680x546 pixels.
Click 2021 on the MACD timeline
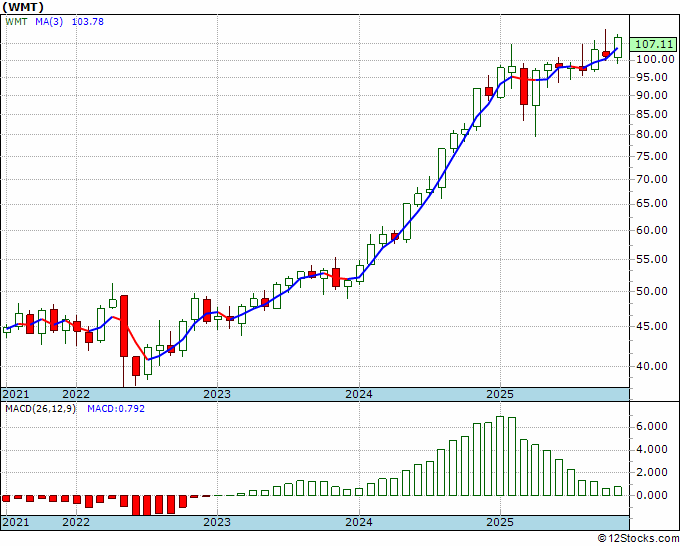[16, 522]
